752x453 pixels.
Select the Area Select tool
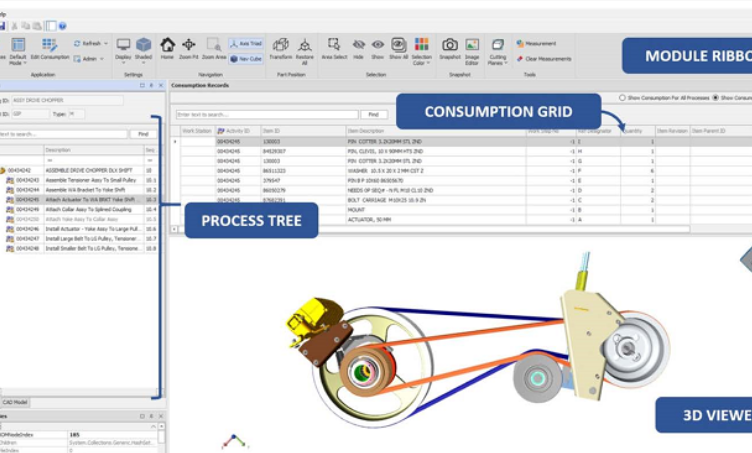(x=334, y=49)
